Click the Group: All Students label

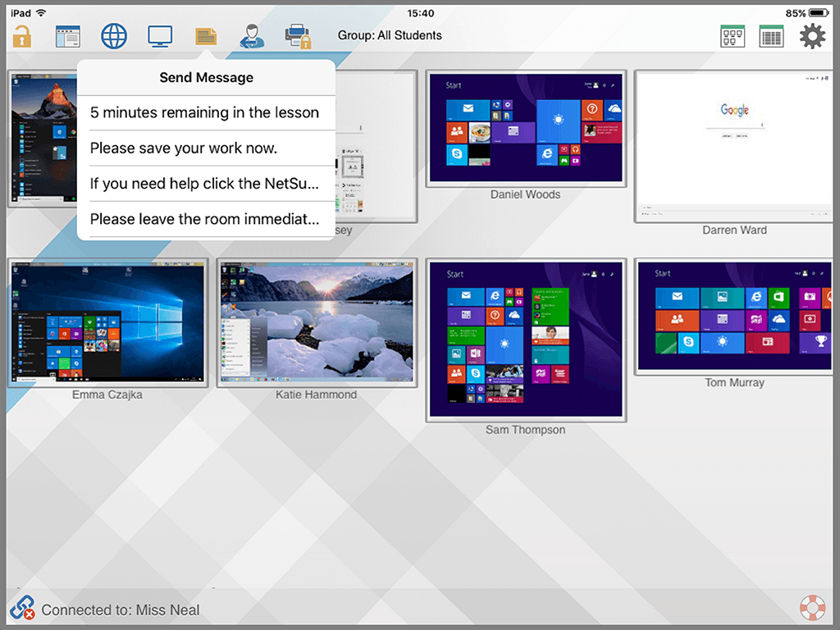point(390,36)
